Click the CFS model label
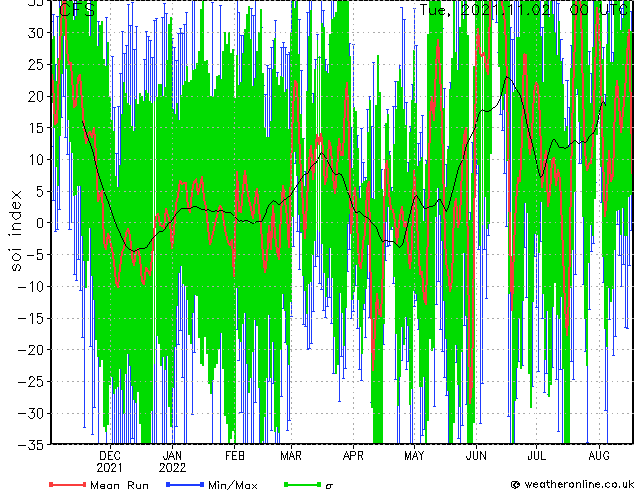This screenshot has height=490, width=634. (x=77, y=10)
